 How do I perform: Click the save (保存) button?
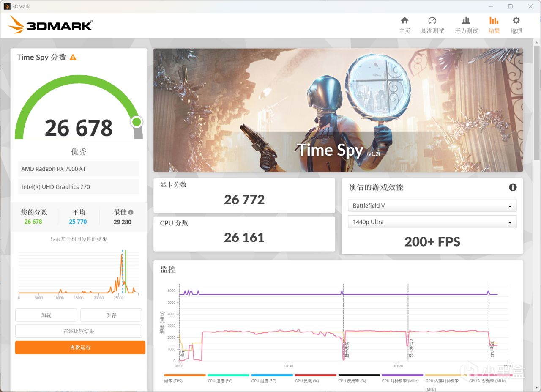(x=111, y=315)
